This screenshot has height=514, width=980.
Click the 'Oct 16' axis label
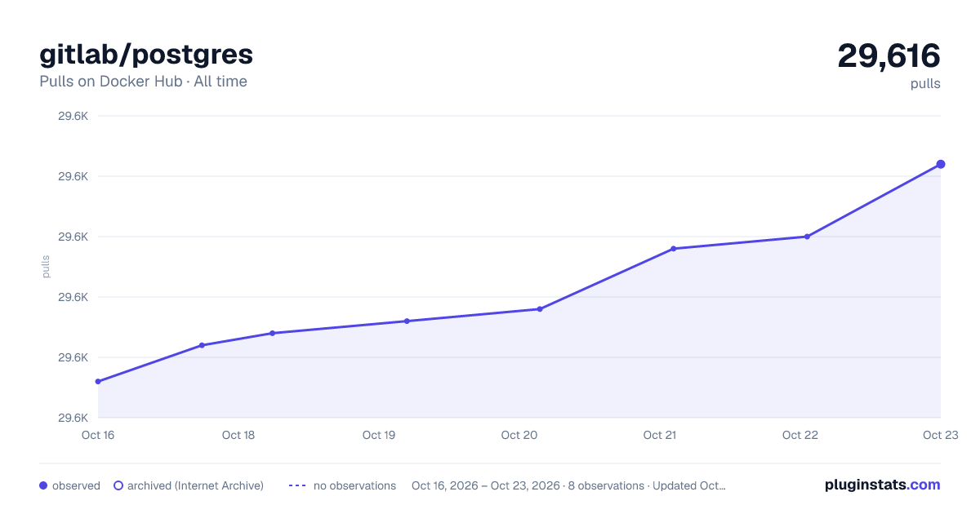point(98,435)
